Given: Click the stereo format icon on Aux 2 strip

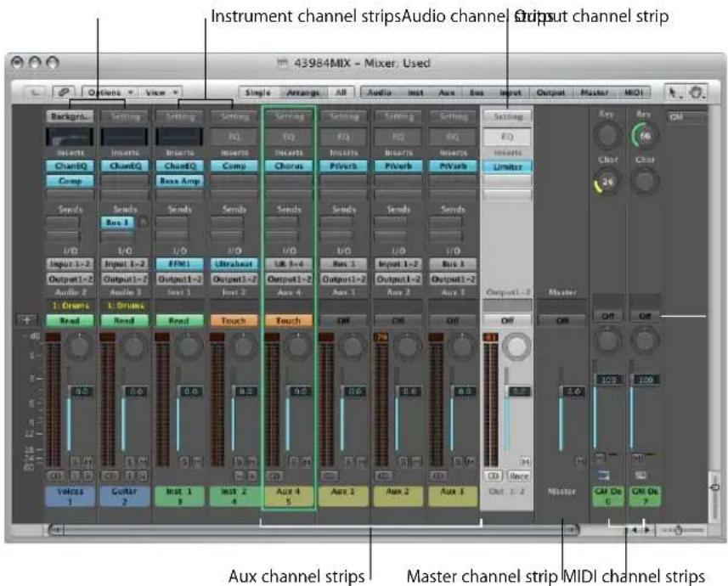Looking at the screenshot, I should (383, 476).
